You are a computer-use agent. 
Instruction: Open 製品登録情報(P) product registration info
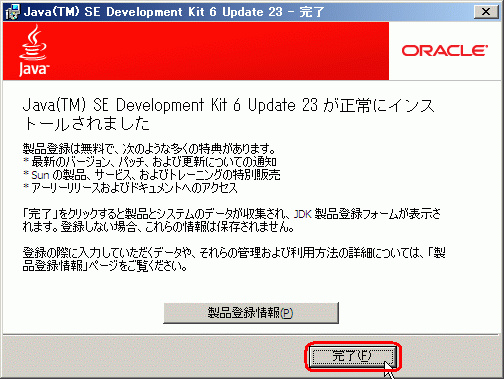coord(251,313)
